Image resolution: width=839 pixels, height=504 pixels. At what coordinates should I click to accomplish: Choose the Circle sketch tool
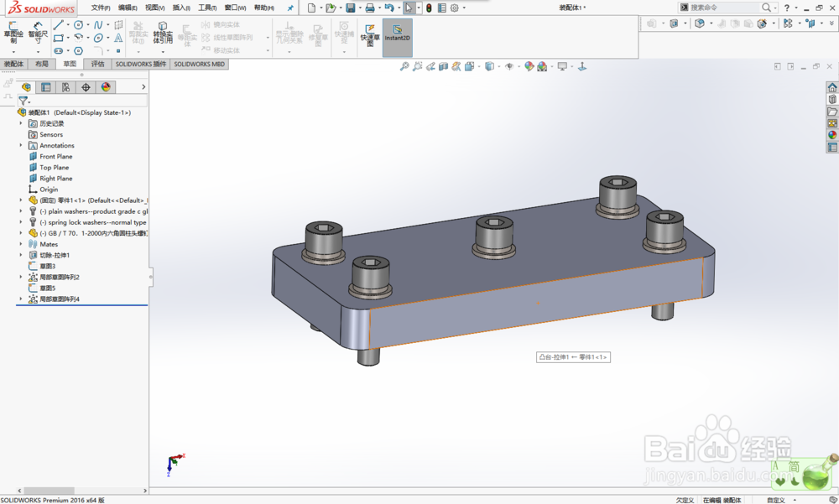[x=79, y=25]
